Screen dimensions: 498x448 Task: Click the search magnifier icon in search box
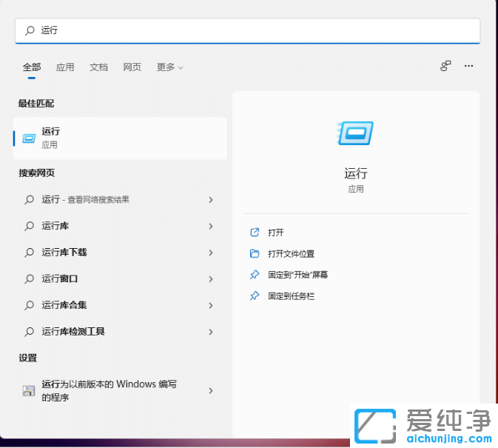tap(30, 30)
